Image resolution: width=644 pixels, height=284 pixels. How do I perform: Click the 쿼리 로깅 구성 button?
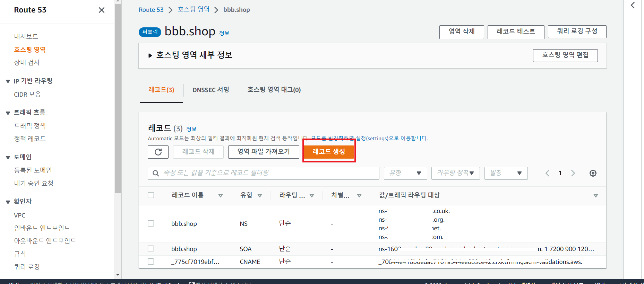pyautogui.click(x=577, y=32)
